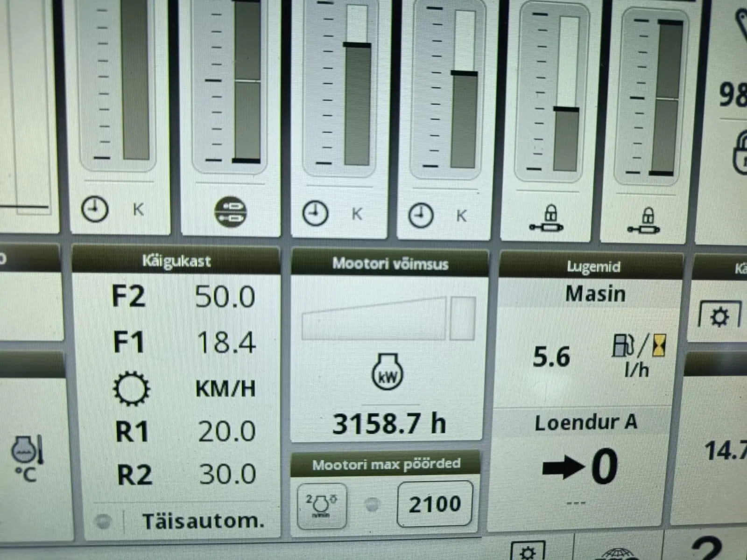747x560 pixels.
Task: Tap the F2 50.0 speed value
Action: click(x=225, y=297)
